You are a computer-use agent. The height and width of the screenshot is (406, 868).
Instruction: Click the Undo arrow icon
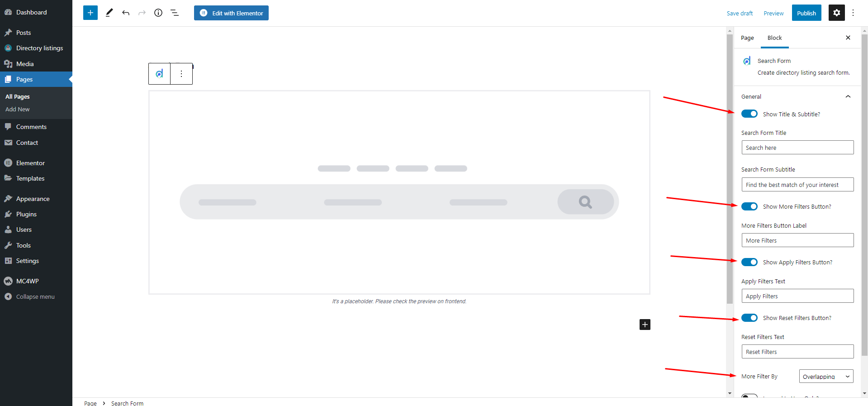pos(126,13)
